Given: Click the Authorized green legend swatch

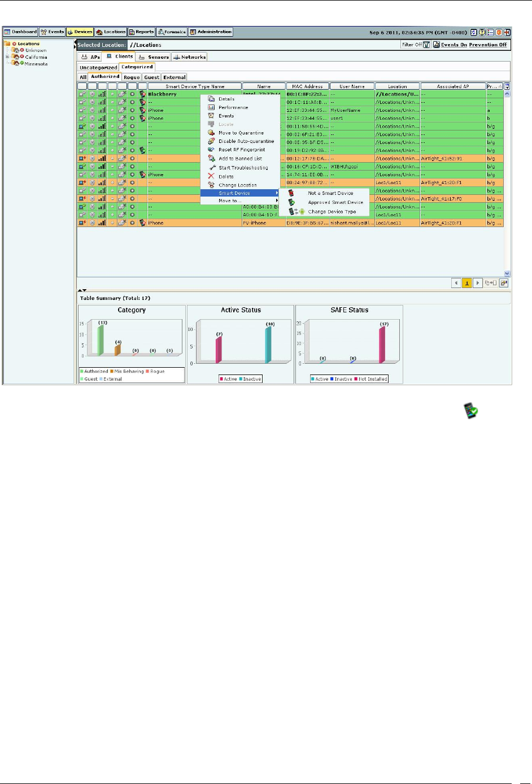Looking at the screenshot, I should click(82, 372).
